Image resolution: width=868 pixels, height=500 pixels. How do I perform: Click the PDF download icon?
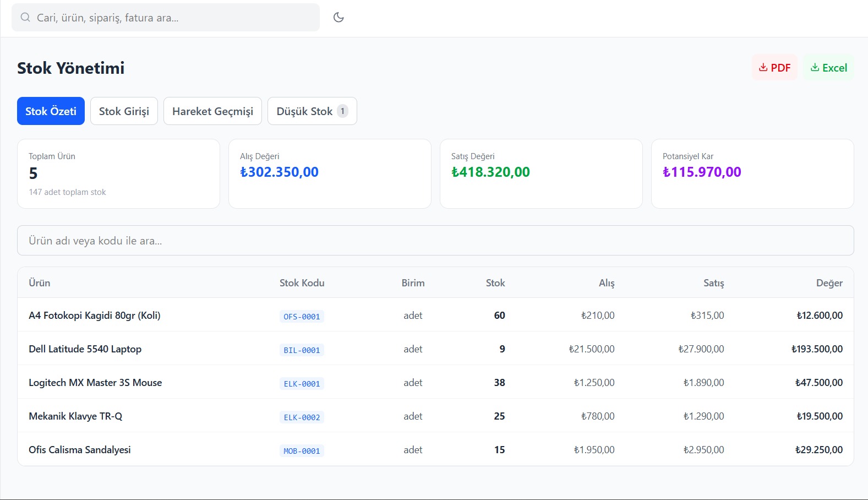[x=763, y=67]
